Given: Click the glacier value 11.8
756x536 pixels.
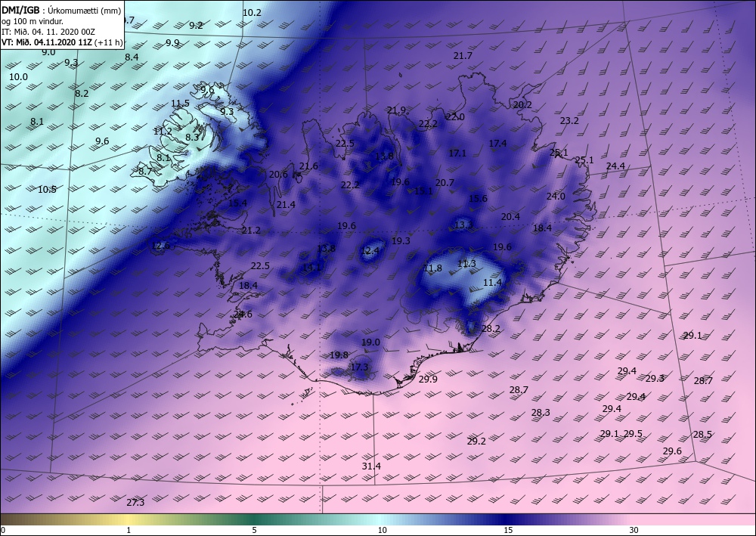Looking at the screenshot, I should coord(432,268).
